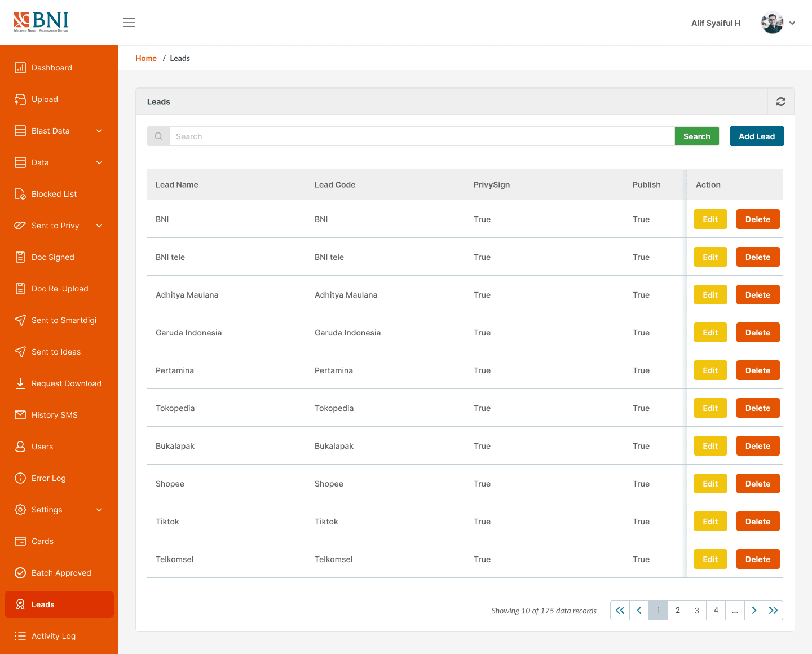Open the Activity Log menu item

coord(59,636)
